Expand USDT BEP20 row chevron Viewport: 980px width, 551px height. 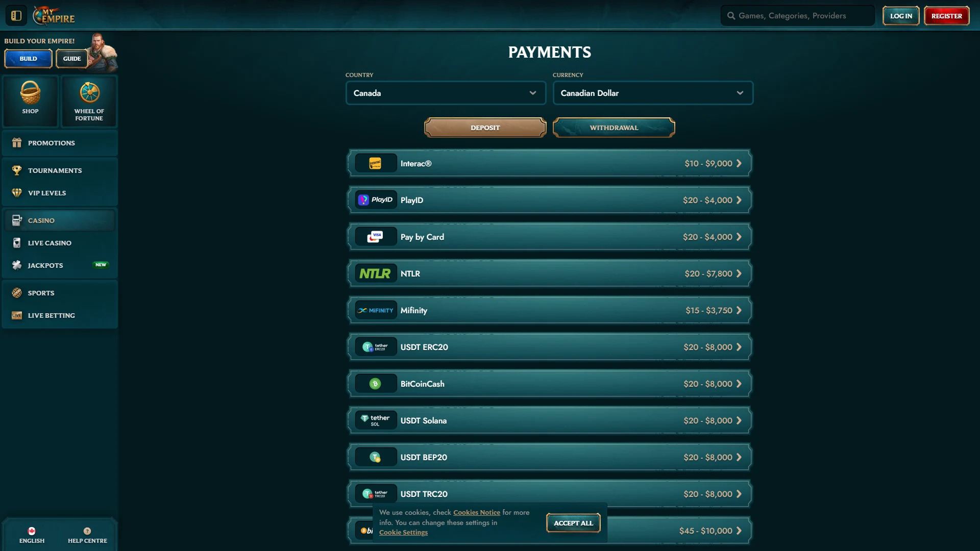coord(739,457)
